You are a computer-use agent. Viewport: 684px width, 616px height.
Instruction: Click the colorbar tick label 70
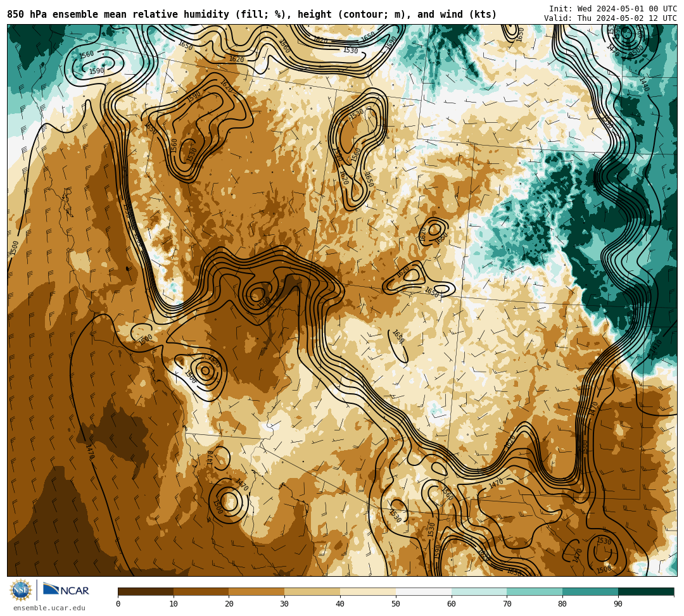click(507, 604)
